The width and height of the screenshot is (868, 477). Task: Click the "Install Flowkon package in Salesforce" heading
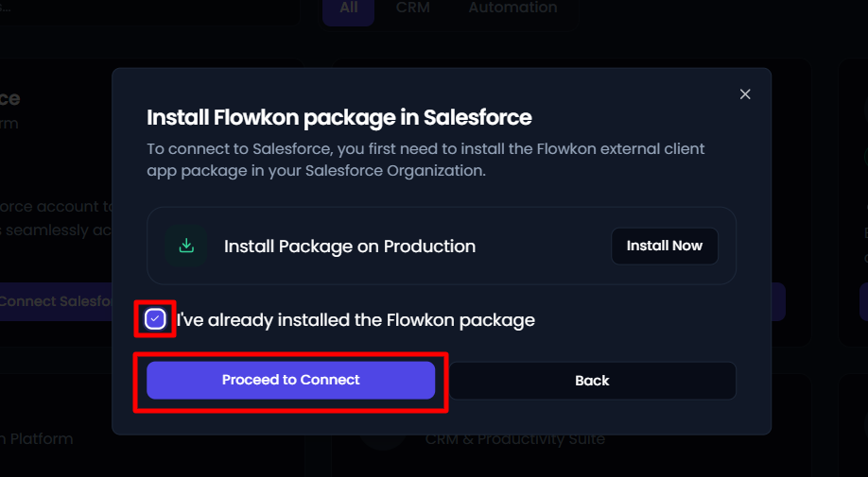pyautogui.click(x=339, y=118)
